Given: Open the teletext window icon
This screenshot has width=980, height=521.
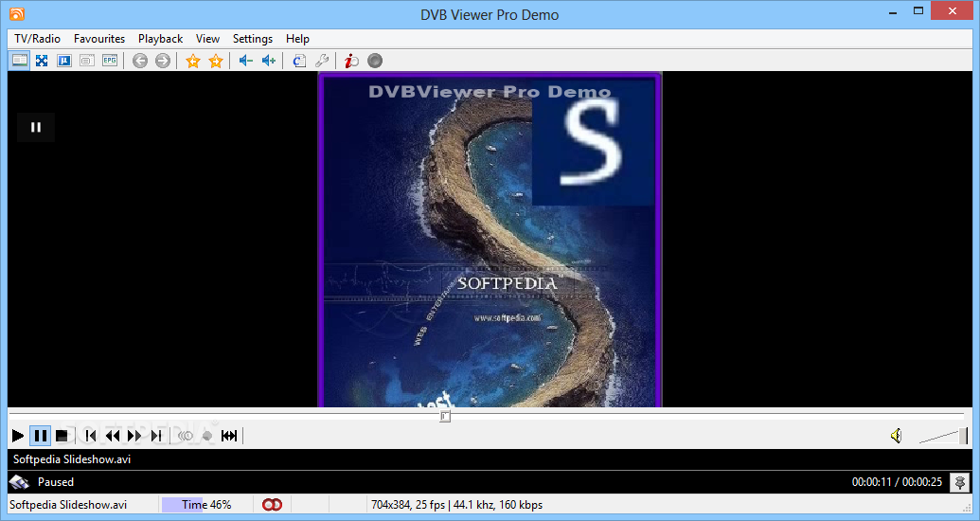Looking at the screenshot, I should 87,61.
